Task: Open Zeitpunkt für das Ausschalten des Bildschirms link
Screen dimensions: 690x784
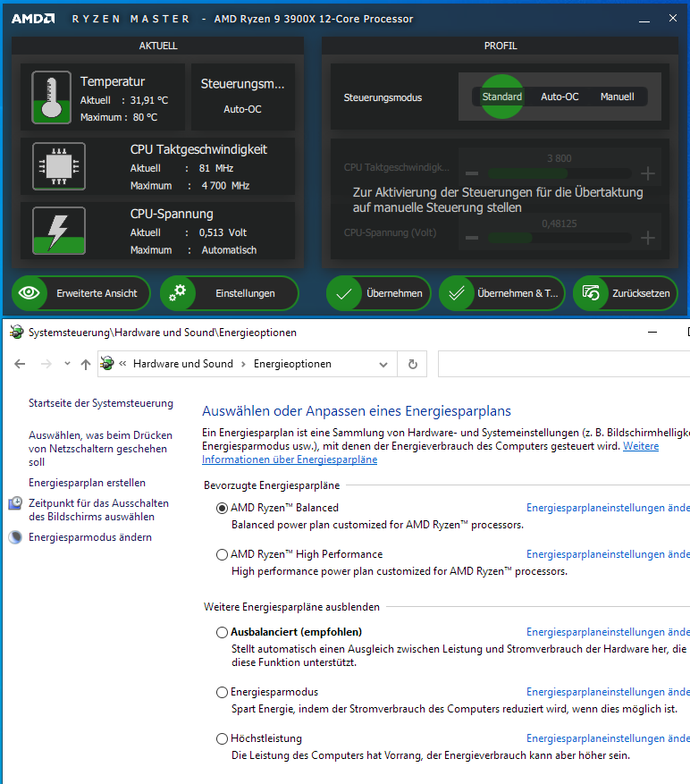Action: (98, 510)
